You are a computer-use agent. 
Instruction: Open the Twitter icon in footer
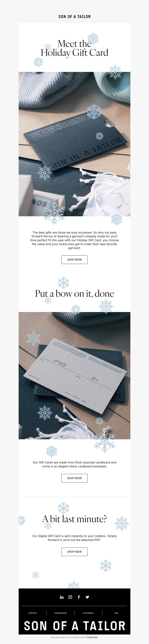coord(87,597)
